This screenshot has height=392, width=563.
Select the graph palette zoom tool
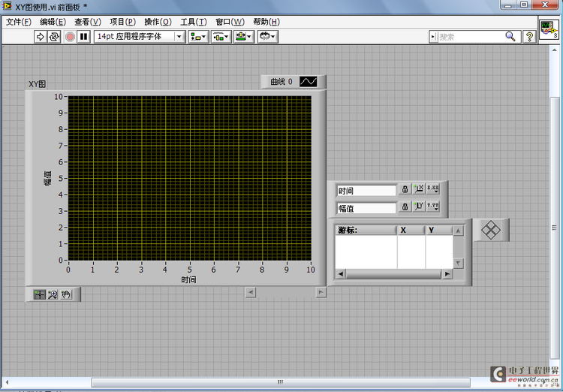[53, 294]
